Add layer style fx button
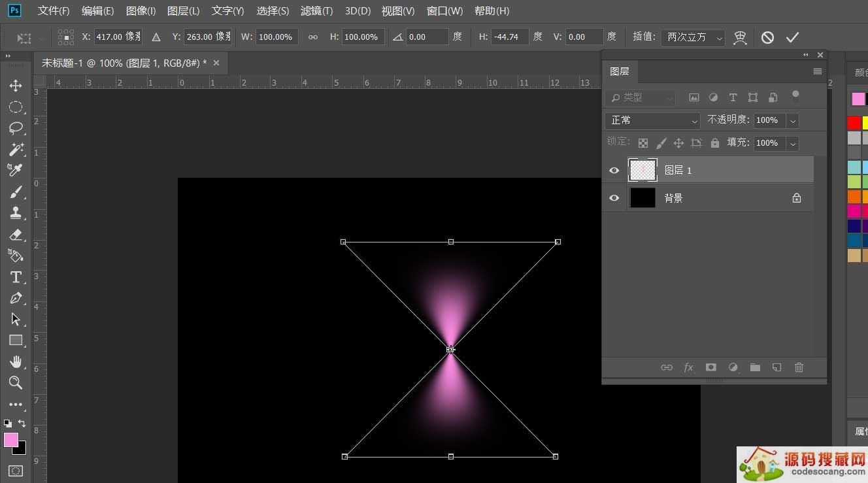 pyautogui.click(x=688, y=367)
